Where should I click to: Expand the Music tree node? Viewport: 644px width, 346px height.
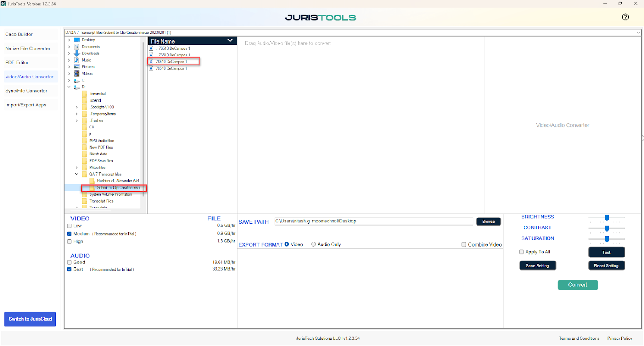click(69, 60)
